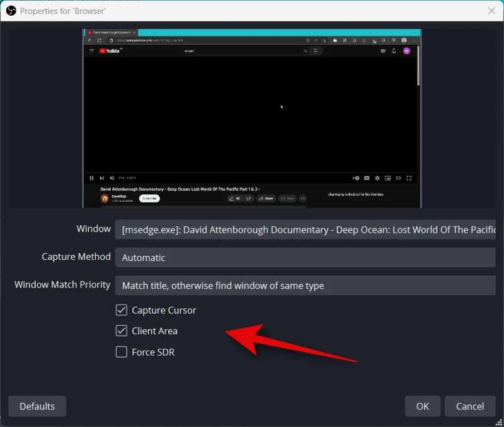Click the Share button in the preview

click(x=266, y=199)
